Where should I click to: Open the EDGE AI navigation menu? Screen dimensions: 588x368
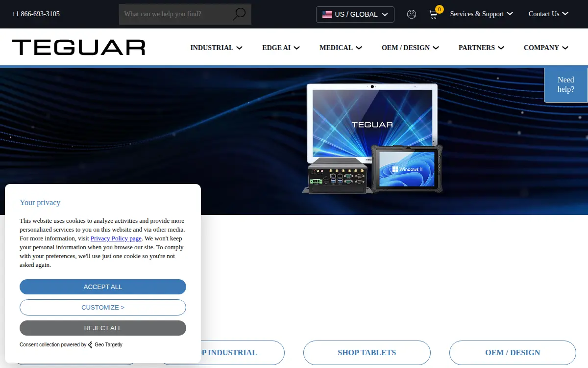click(281, 48)
